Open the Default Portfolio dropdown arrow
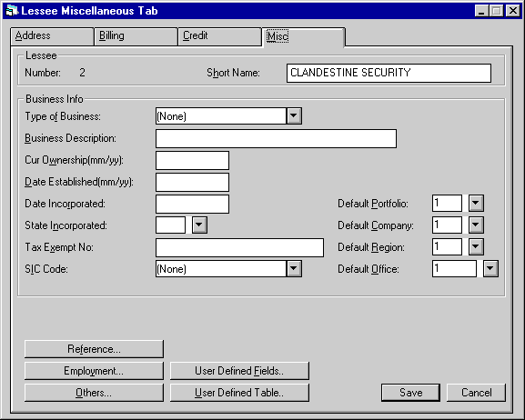The image size is (525, 420). [476, 203]
